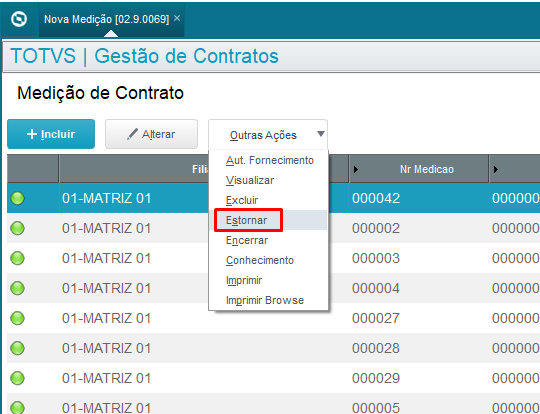
Task: Click the TOTVS logo icon in top bar
Action: click(19, 19)
